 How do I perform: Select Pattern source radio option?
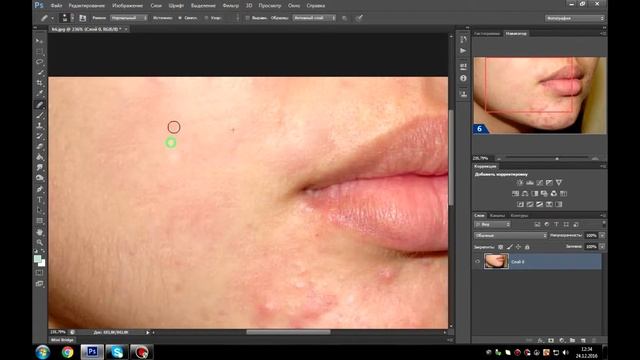[x=206, y=18]
